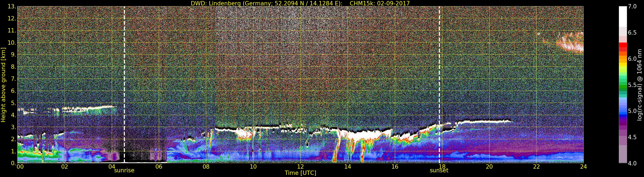Select the pre-sunrise cloud layer near 4.5 km
This screenshot has height=177, width=644.
[88, 108]
